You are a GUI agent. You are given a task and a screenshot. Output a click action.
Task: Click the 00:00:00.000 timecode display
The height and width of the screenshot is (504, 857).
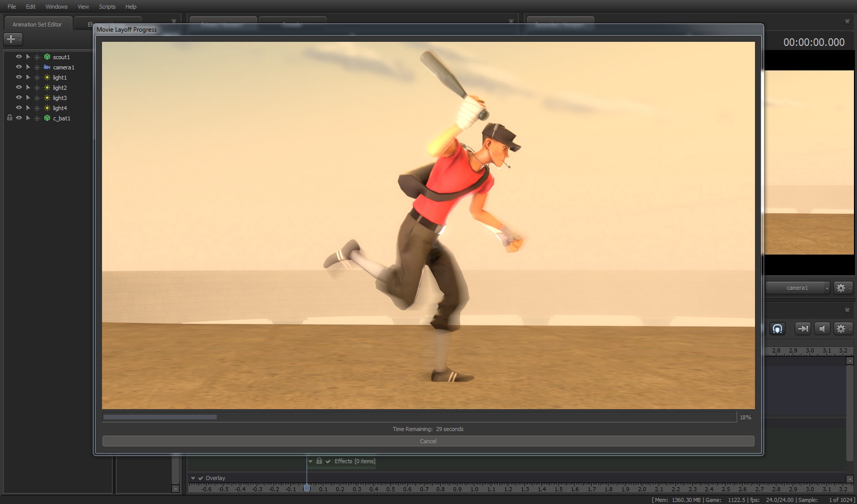(814, 42)
